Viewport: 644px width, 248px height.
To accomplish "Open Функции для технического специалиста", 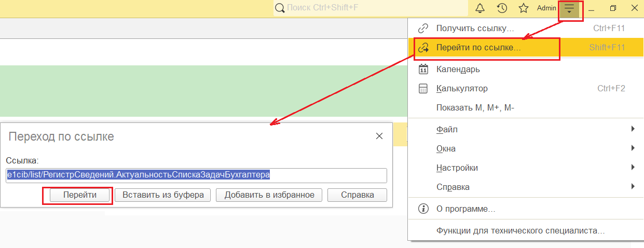I will tap(520, 230).
